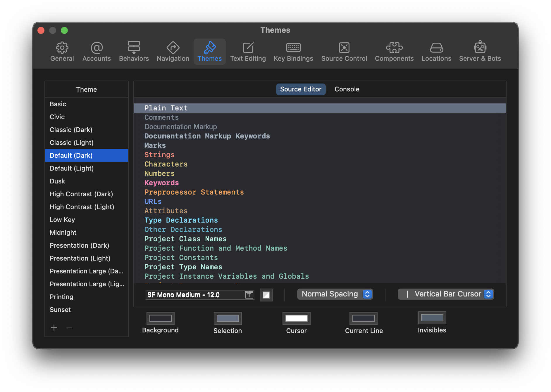Open the Components preferences pane

(x=394, y=51)
